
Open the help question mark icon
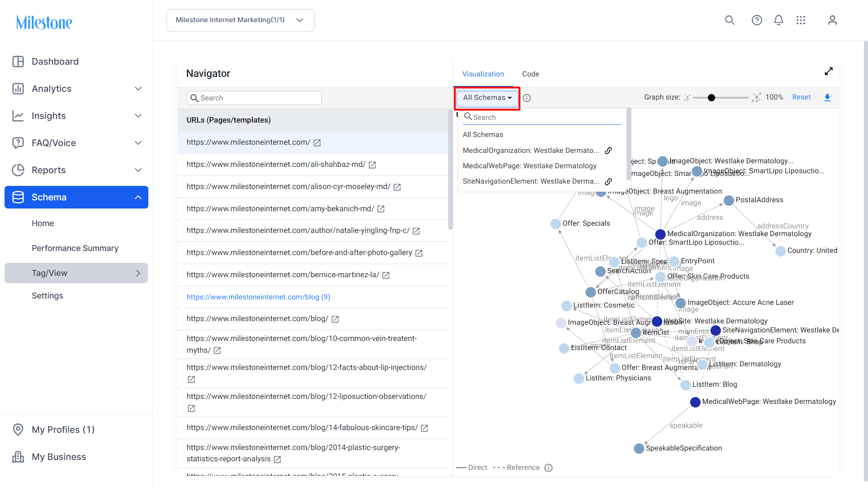757,20
